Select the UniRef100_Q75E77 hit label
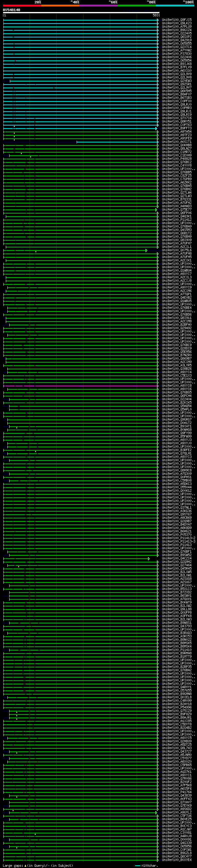 pos(177,210)
